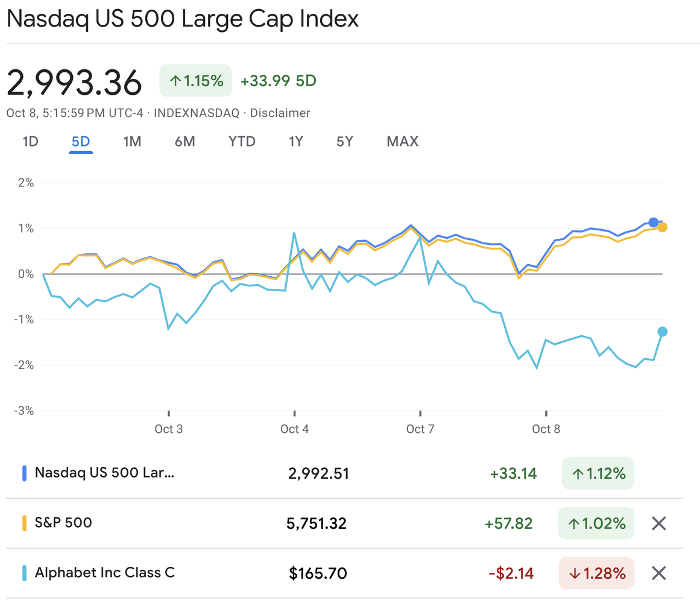This screenshot has height=603, width=700.
Task: Click the red 1.28% down badge
Action: click(x=597, y=573)
